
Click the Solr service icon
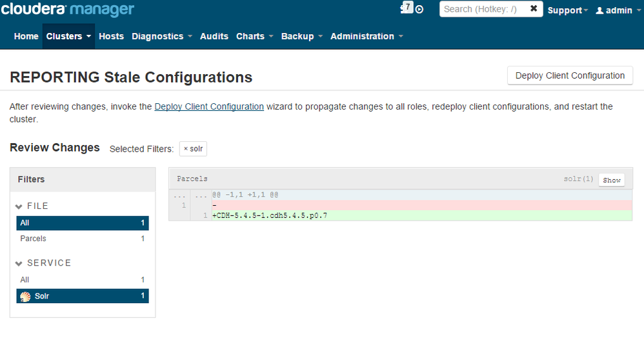click(25, 296)
